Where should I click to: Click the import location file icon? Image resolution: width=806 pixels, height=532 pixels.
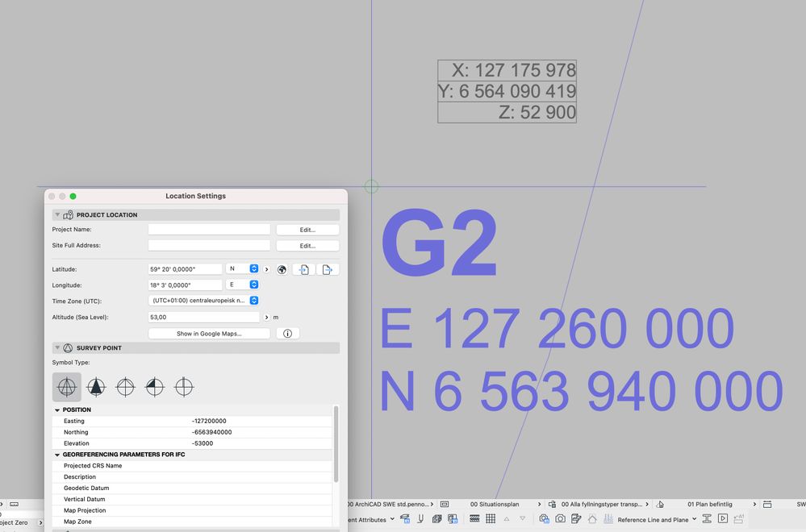[304, 269]
